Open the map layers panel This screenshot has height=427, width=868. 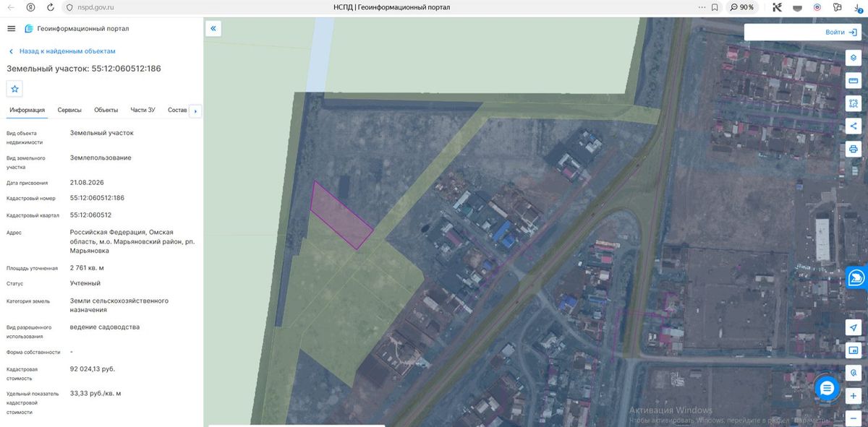click(x=854, y=57)
